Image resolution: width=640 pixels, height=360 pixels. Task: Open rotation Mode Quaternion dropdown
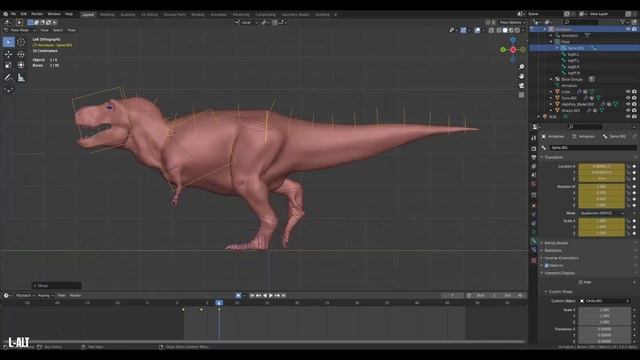pyautogui.click(x=601, y=213)
